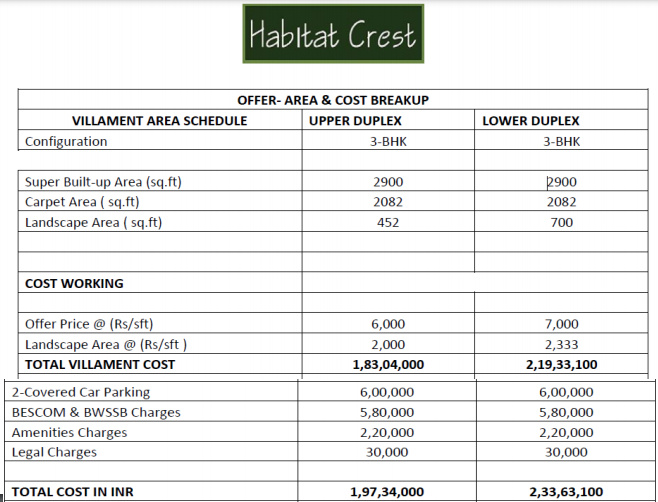658x502 pixels.
Task: Click villament cost 2,19,33,100
Action: click(x=561, y=365)
